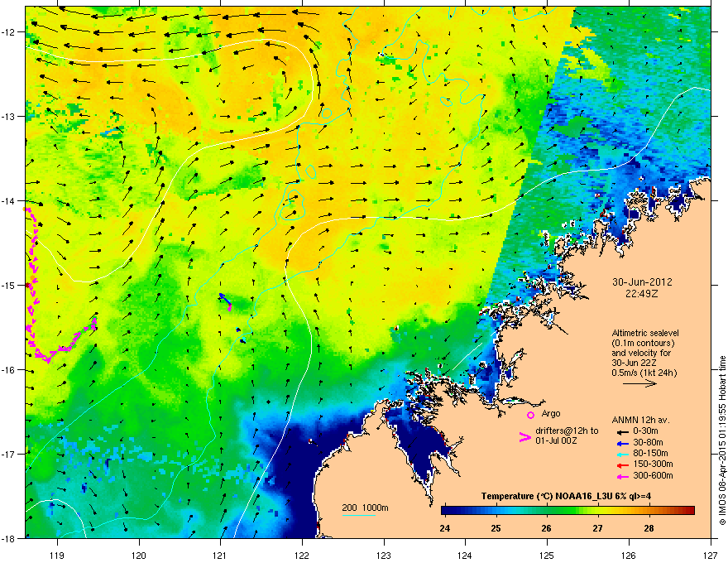Click the IMOS Hobart time copyright text
This screenshot has height=563, width=728.
click(x=722, y=440)
